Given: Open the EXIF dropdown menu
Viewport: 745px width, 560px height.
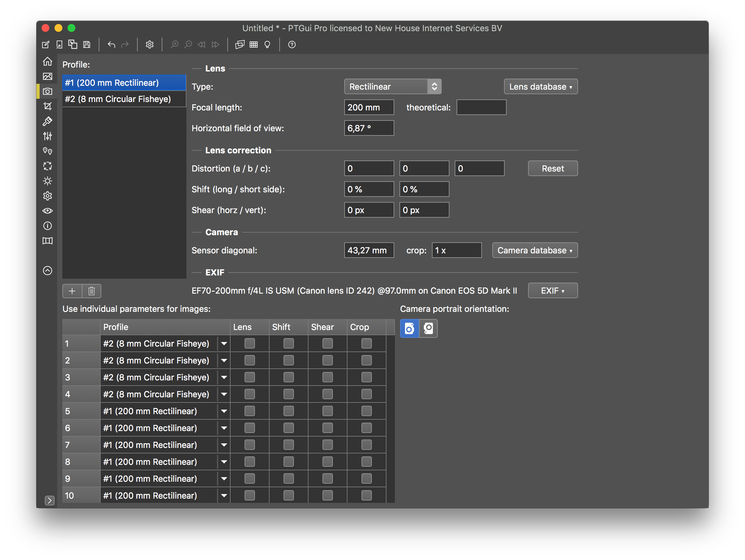Looking at the screenshot, I should 552,290.
